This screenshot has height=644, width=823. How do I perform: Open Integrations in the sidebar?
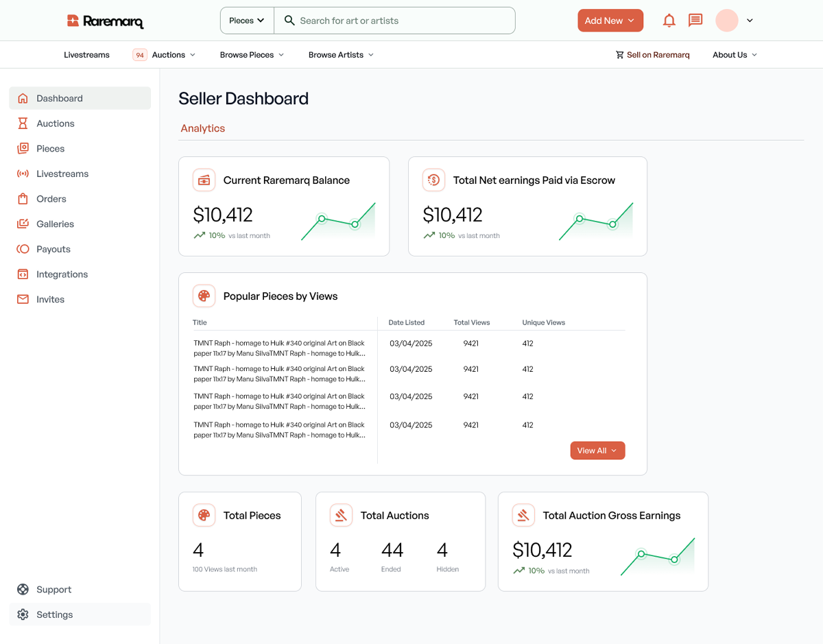click(62, 274)
